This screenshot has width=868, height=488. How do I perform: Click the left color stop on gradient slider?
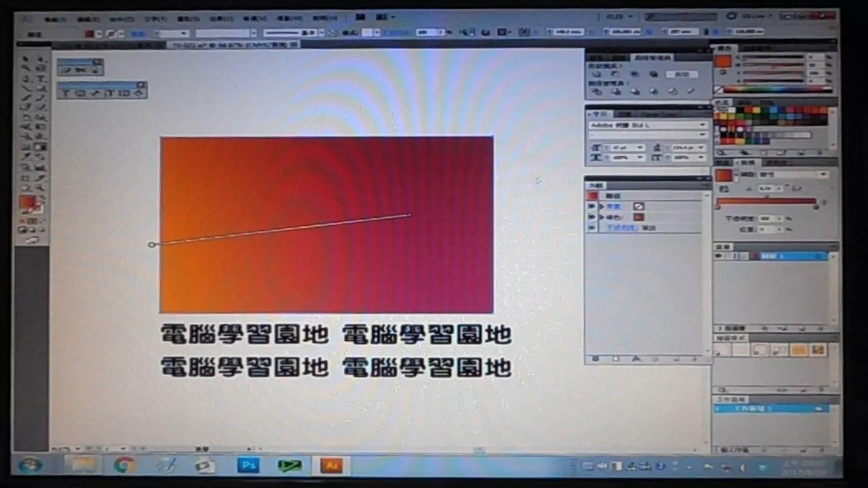click(x=717, y=207)
